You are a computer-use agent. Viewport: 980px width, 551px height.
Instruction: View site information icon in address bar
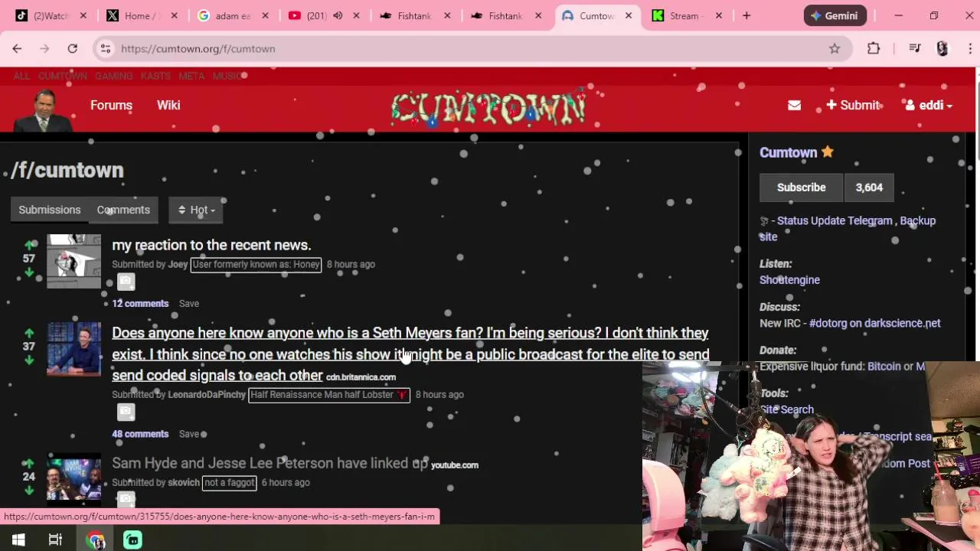[106, 48]
